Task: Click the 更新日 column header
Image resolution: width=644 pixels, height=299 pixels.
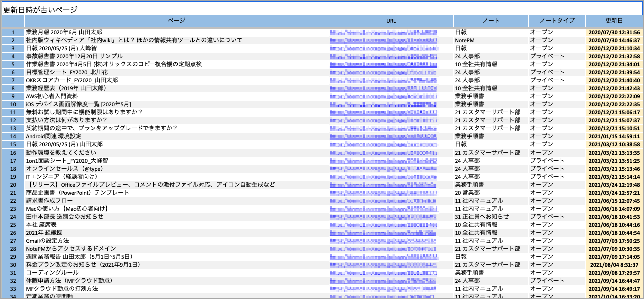Action: point(614,21)
